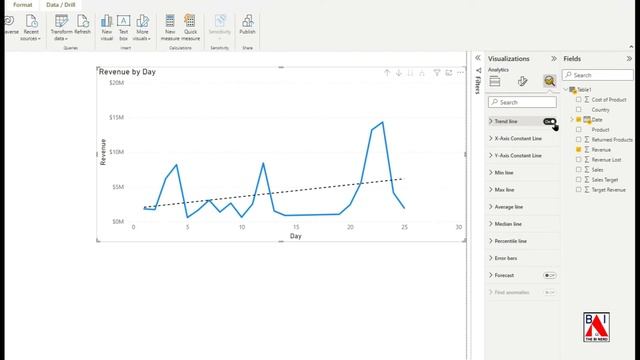Check the Revenue Lost field
This screenshot has height=360, width=640.
tap(578, 160)
